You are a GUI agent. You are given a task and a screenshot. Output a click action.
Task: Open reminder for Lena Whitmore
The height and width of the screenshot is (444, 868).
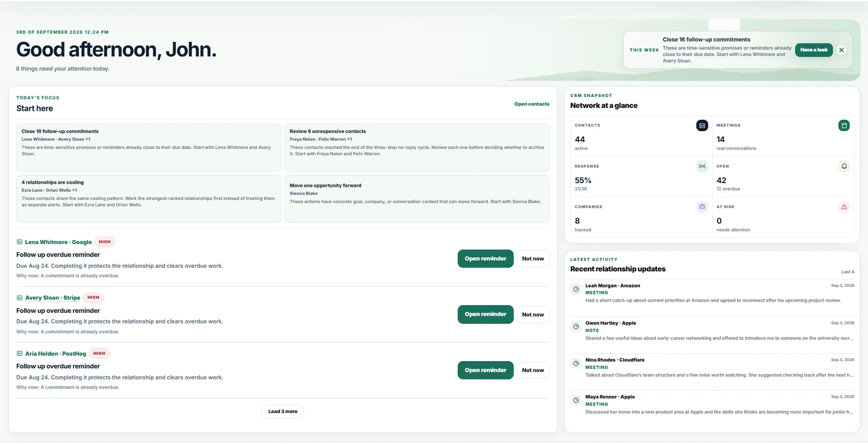pyautogui.click(x=486, y=259)
